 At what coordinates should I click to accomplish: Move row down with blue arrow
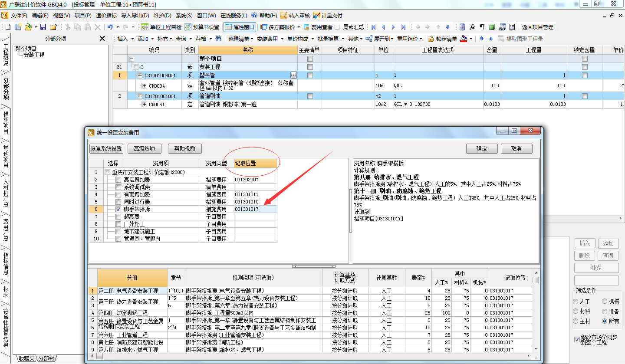pos(491,39)
